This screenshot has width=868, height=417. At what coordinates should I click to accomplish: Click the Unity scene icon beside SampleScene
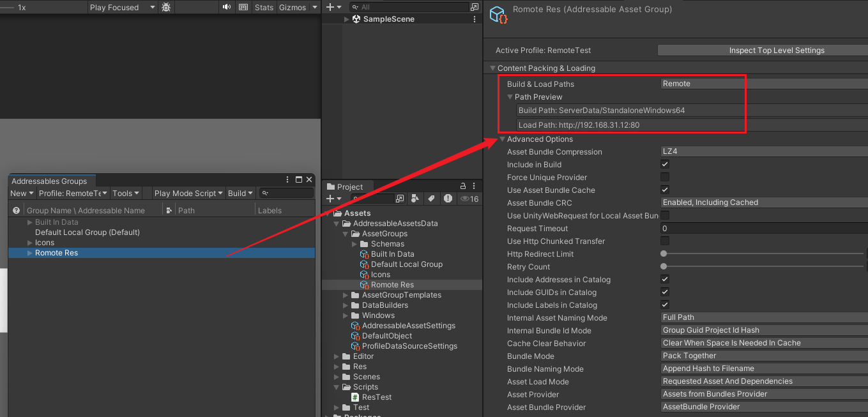(x=356, y=19)
